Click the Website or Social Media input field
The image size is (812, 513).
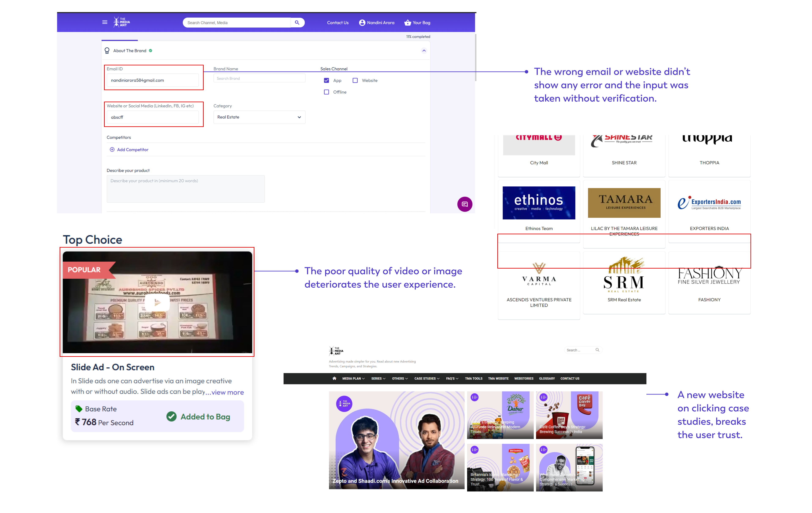pos(152,117)
